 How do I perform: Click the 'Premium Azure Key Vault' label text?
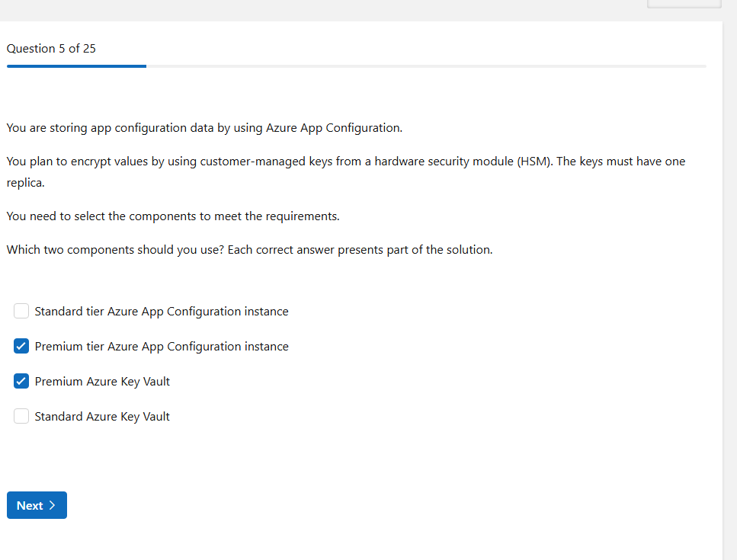[102, 382]
